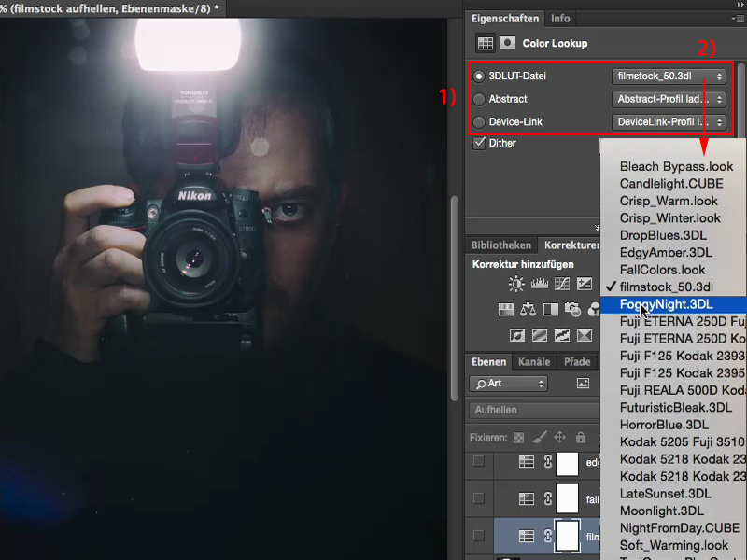Screen dimensions: 747x560
Task: Show the edg layer via visibility box
Action: click(x=479, y=461)
